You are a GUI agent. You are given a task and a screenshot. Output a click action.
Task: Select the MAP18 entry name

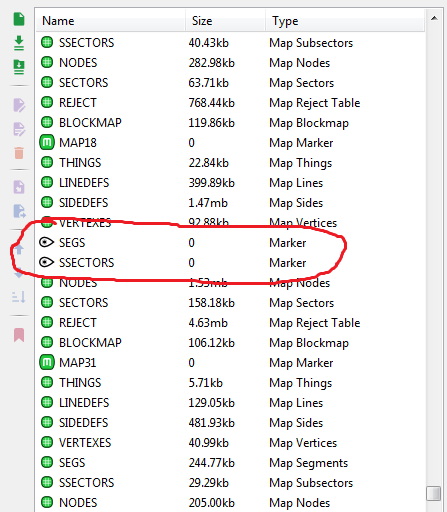click(78, 143)
